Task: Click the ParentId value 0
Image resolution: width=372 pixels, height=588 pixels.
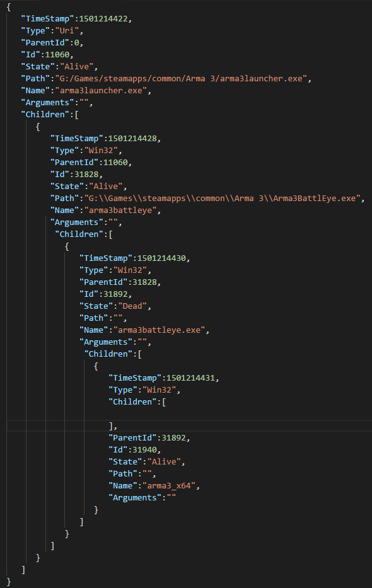Action: [76, 43]
